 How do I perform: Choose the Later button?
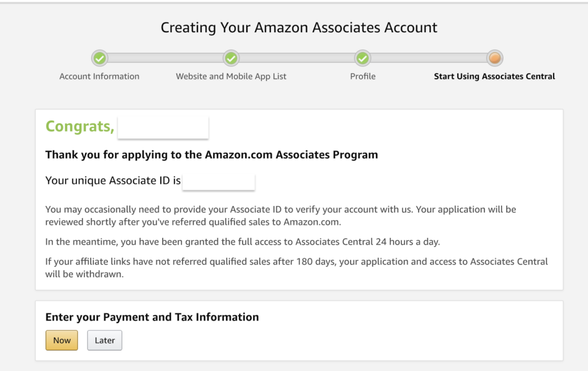click(105, 340)
